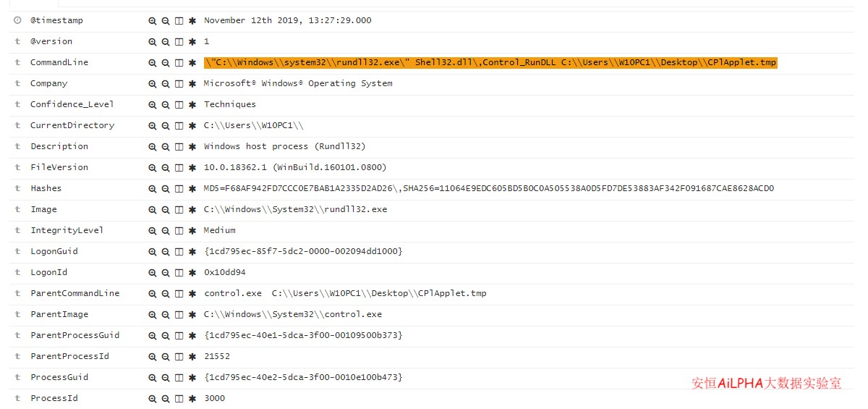Toggle ProcessGuid column in table
Viewport: 868px width, 409px height.
179,378
